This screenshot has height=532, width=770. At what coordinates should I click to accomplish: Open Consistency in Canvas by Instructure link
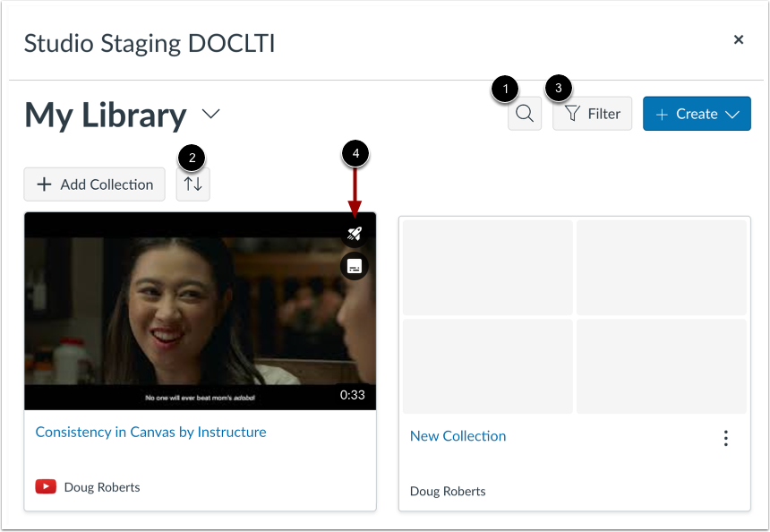(150, 432)
